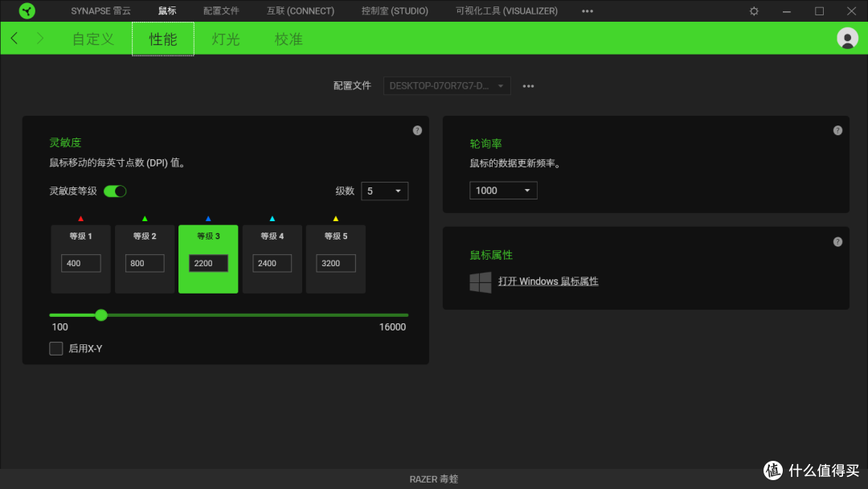
Task: Expand the stage count dropdown showing 5
Action: pyautogui.click(x=384, y=191)
